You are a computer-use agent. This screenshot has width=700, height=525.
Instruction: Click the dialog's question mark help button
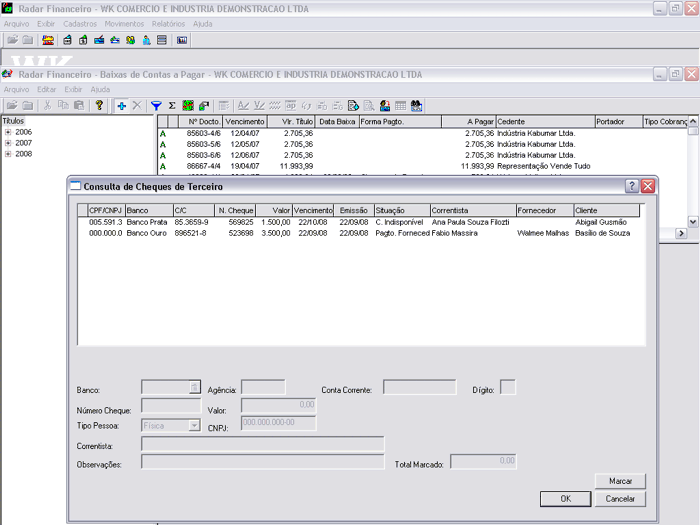pos(632,186)
